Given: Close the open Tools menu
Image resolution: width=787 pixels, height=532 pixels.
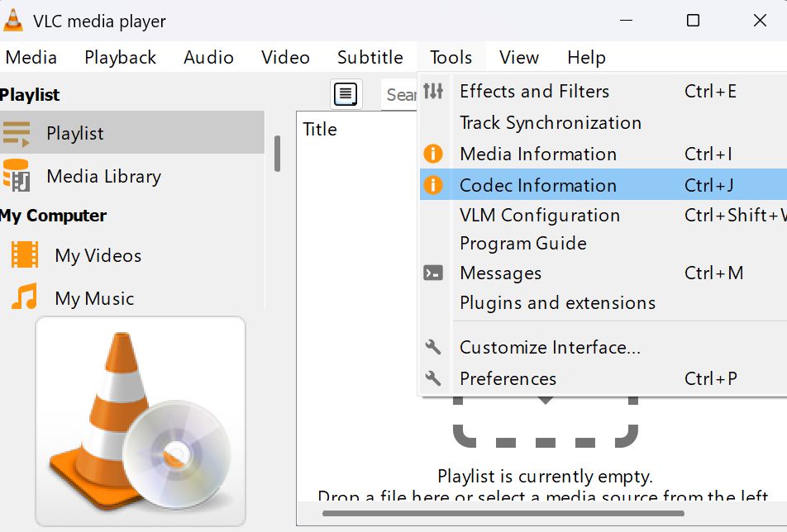Looking at the screenshot, I should click(x=451, y=57).
